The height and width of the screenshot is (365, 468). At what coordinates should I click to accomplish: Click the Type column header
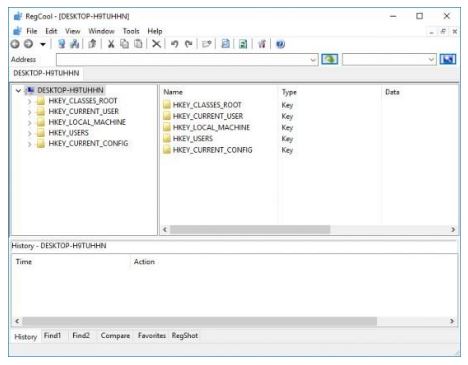click(289, 92)
